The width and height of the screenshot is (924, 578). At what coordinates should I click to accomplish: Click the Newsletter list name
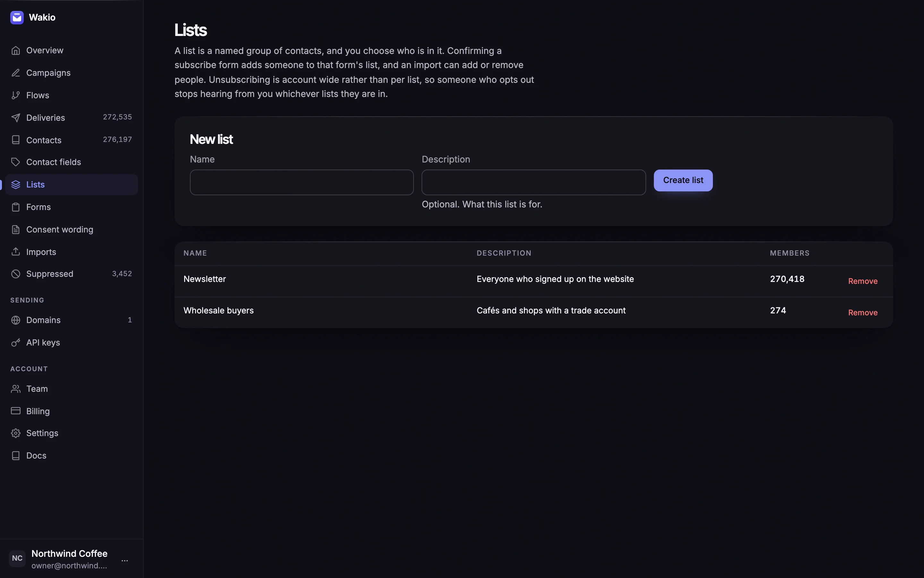(205, 279)
